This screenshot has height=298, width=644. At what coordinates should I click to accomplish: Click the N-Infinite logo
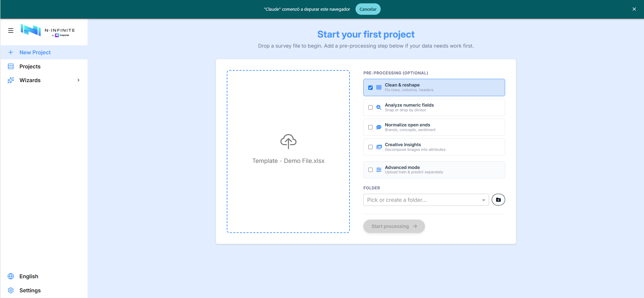click(x=48, y=30)
